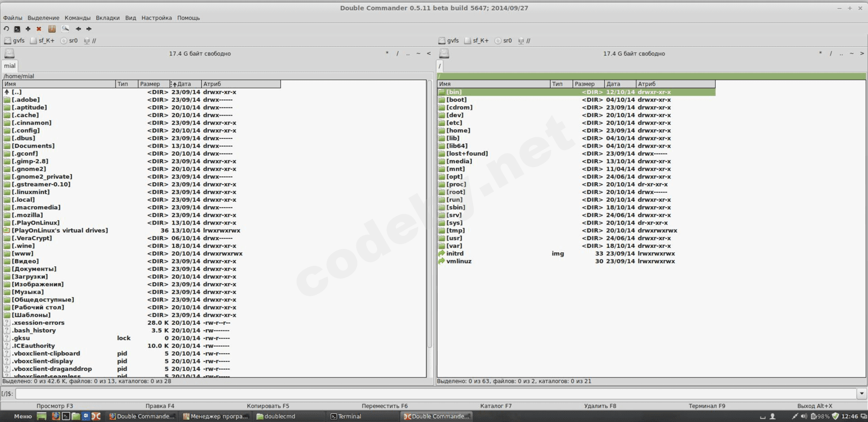
Task: Open the left panel drive list button
Action: point(9,54)
